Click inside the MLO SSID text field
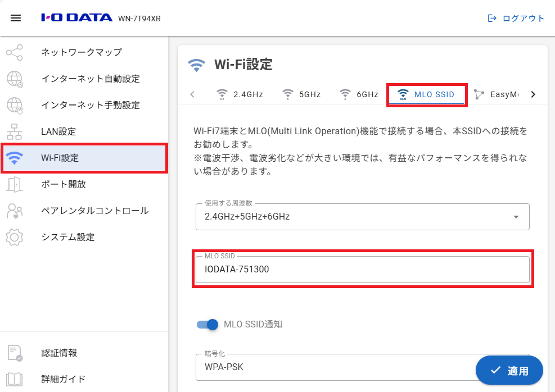The width and height of the screenshot is (555, 392). (362, 270)
